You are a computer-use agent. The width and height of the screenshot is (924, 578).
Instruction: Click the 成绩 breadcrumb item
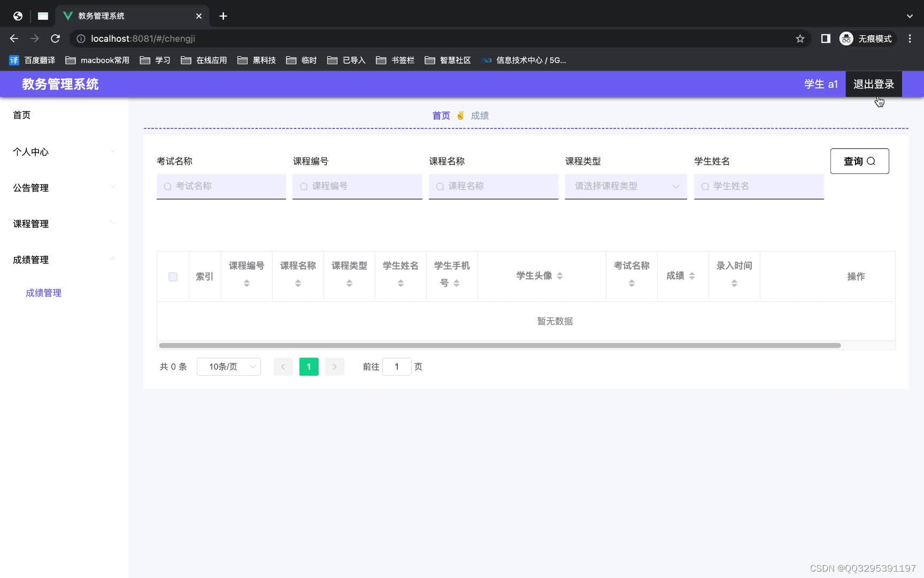point(480,116)
